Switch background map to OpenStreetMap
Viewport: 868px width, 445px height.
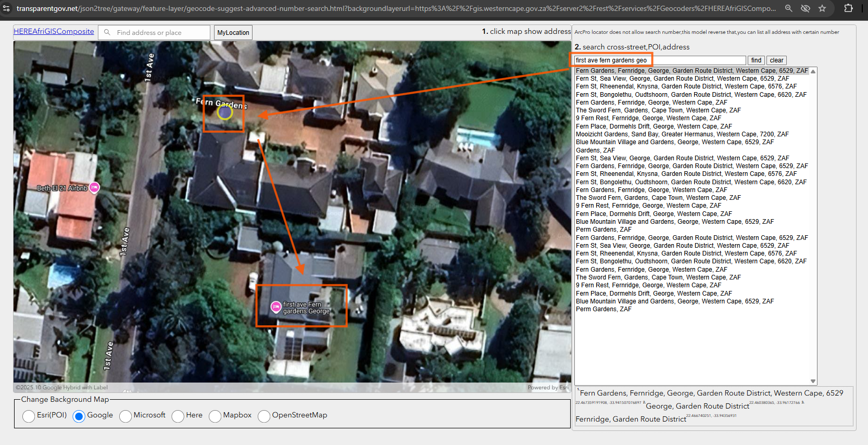click(264, 416)
